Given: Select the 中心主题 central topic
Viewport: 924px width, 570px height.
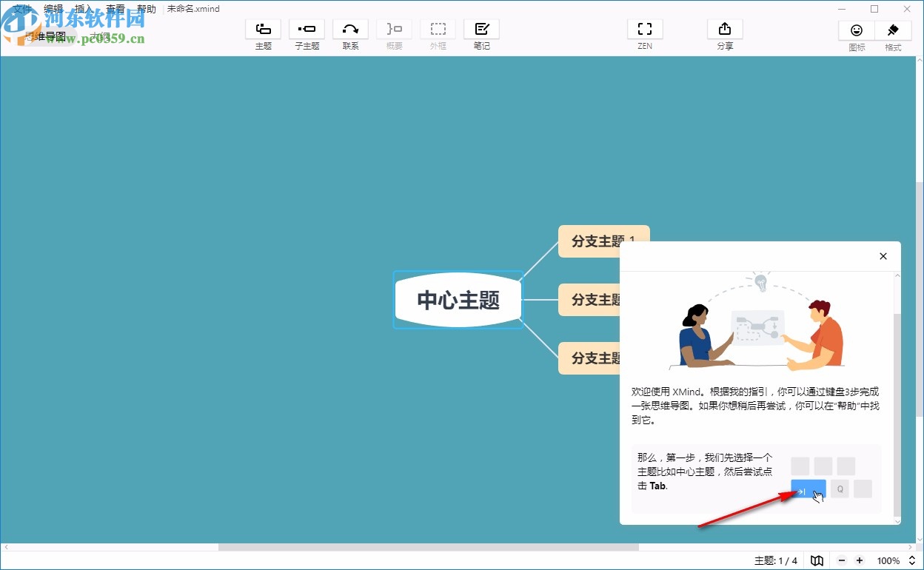Looking at the screenshot, I should click(x=458, y=300).
